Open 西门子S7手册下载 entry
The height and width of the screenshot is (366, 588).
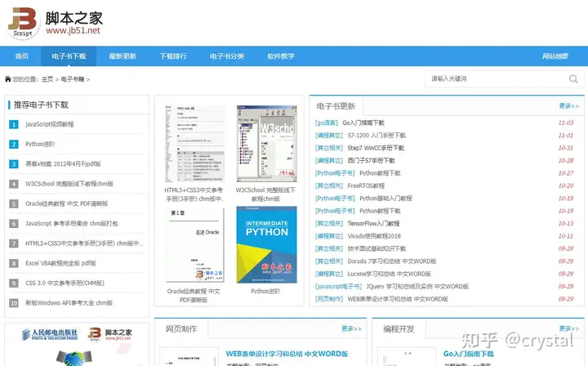[371, 161]
